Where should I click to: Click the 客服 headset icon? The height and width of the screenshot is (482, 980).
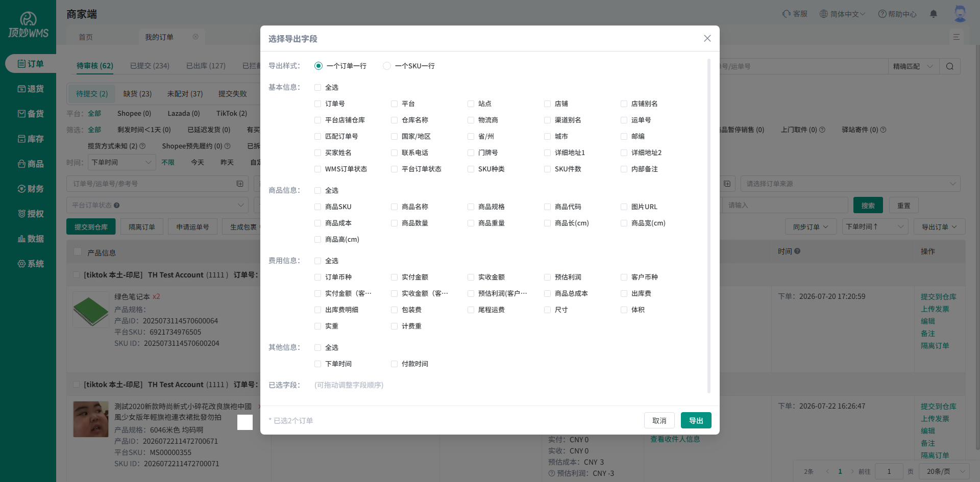787,14
